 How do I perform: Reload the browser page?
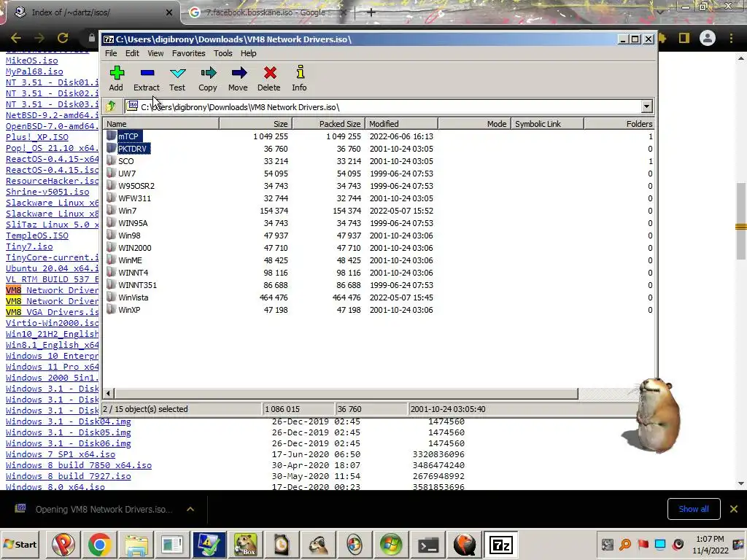pyautogui.click(x=63, y=38)
